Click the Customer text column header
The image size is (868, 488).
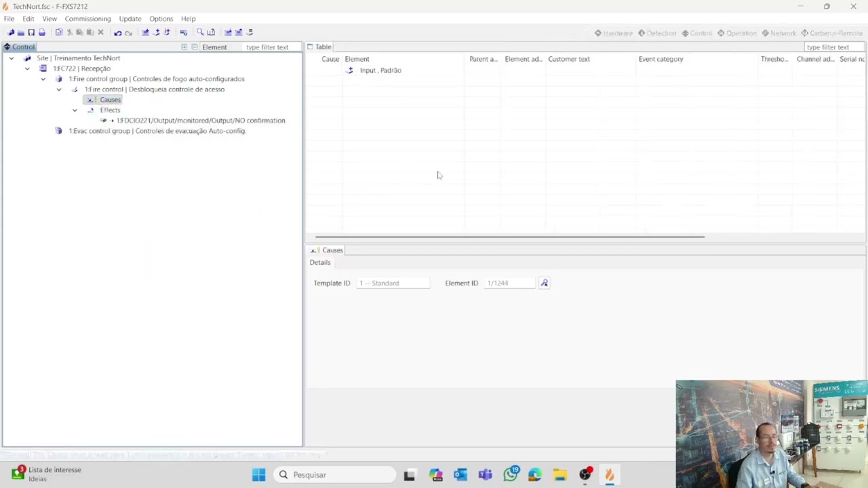591,59
